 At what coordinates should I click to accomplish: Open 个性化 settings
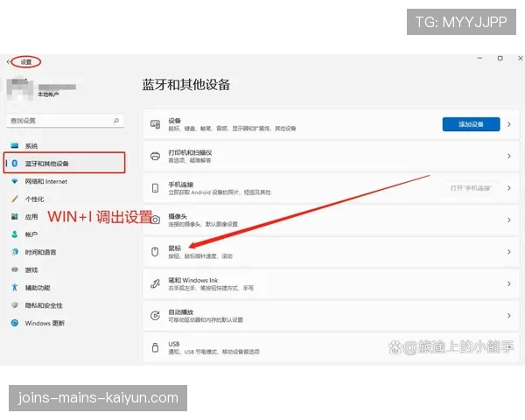tap(34, 199)
